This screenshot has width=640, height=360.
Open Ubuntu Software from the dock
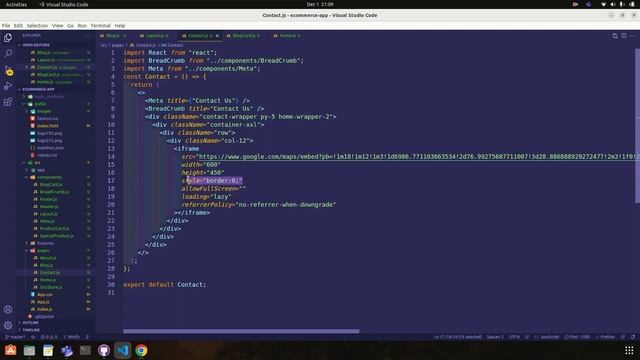coord(11,350)
